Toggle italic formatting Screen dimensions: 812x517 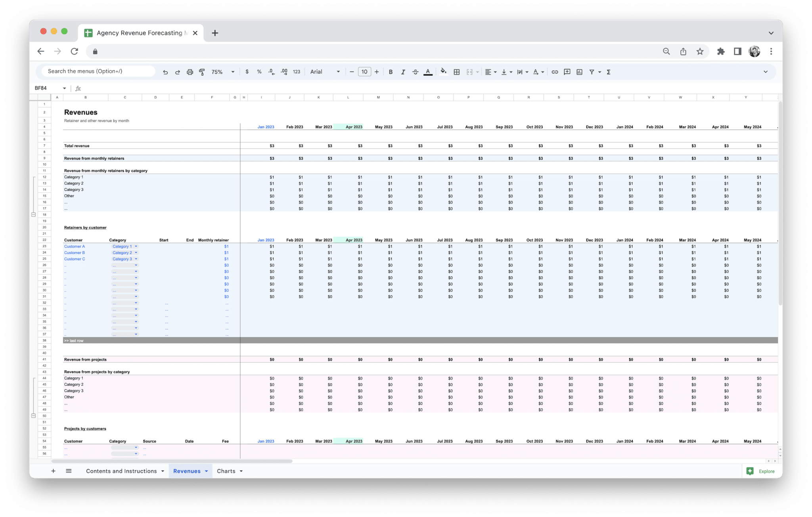403,72
